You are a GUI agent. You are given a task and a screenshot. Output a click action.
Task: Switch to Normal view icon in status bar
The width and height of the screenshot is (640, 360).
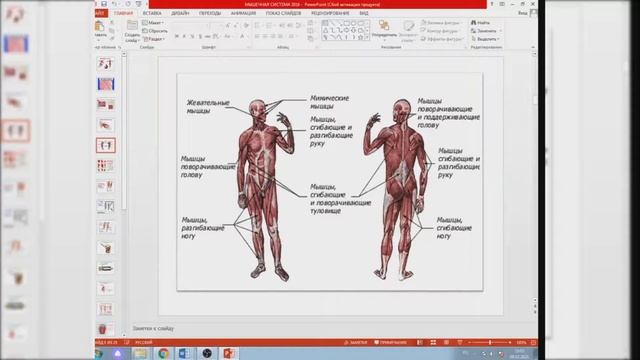pos(420,342)
